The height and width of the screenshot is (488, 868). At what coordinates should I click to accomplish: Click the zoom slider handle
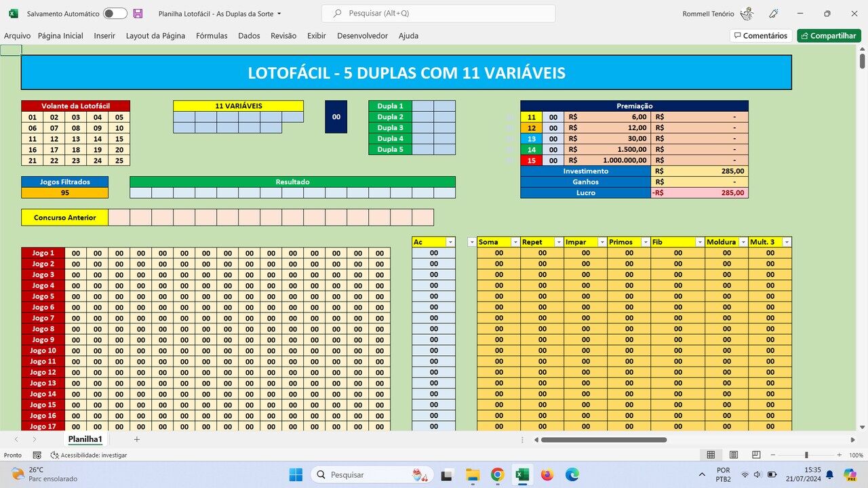click(806, 455)
